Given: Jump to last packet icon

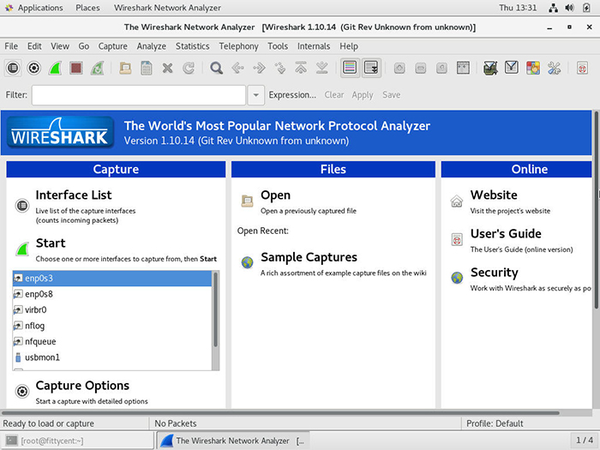Looking at the screenshot, I should click(322, 68).
